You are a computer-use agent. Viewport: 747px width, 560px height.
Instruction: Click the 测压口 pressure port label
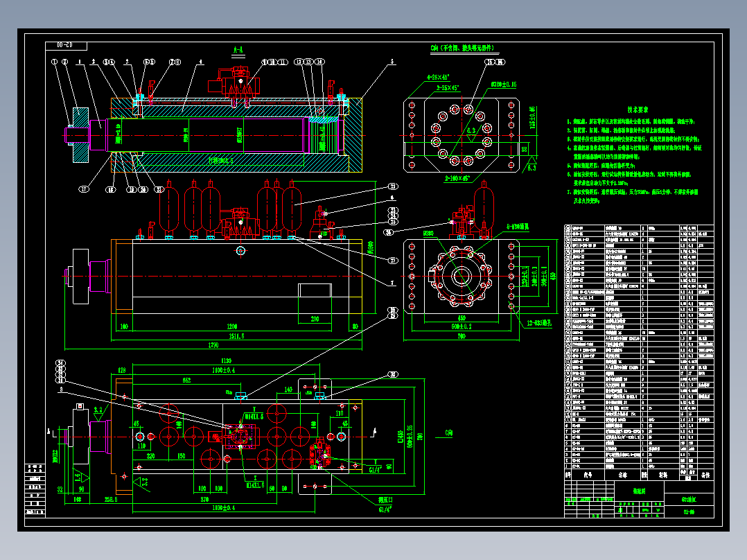click(x=385, y=500)
